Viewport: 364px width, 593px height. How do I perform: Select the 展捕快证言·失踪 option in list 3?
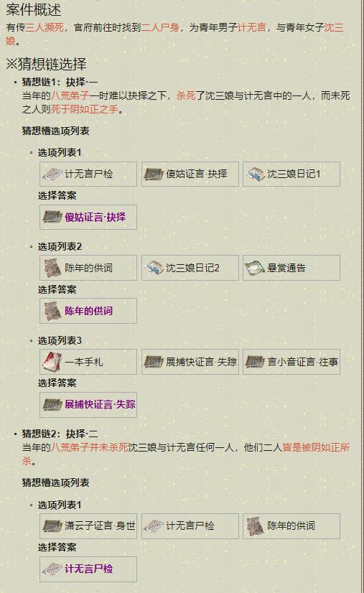click(190, 362)
